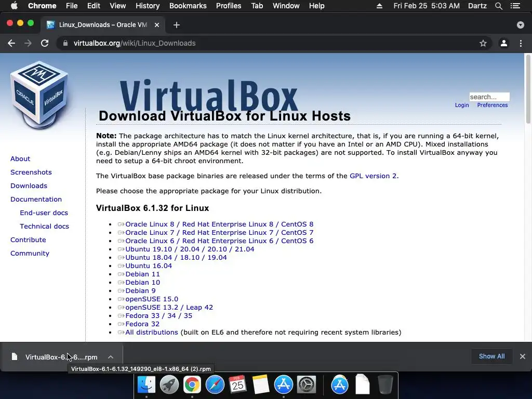Open Technical docs link

pyautogui.click(x=44, y=227)
